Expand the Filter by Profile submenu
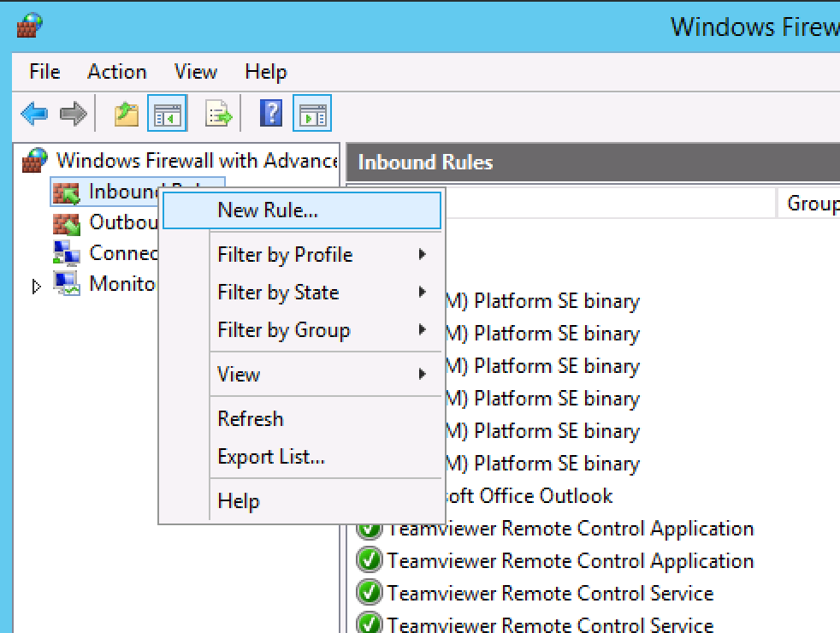The image size is (840, 633). [x=285, y=255]
